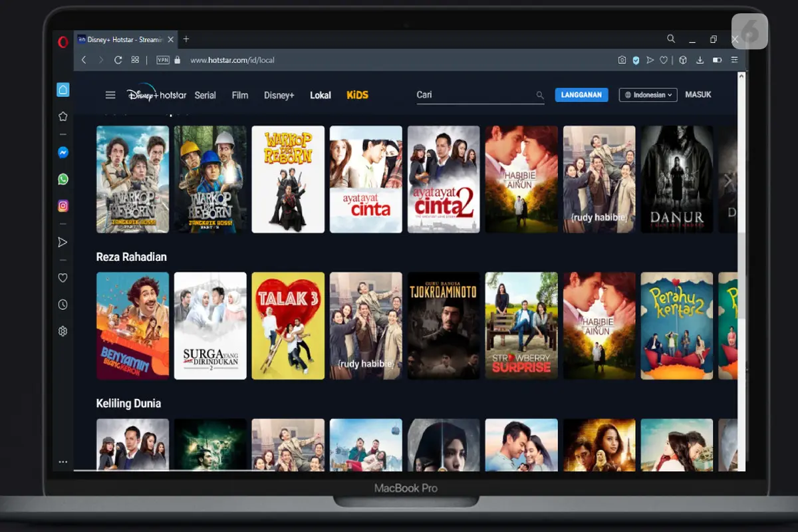Expand the sidebar three-dots menu

(63, 462)
